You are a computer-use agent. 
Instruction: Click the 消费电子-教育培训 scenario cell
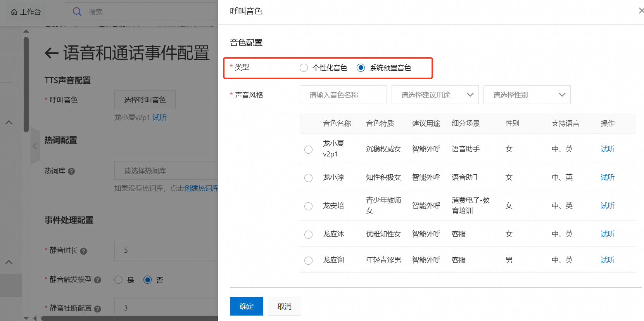tap(471, 205)
